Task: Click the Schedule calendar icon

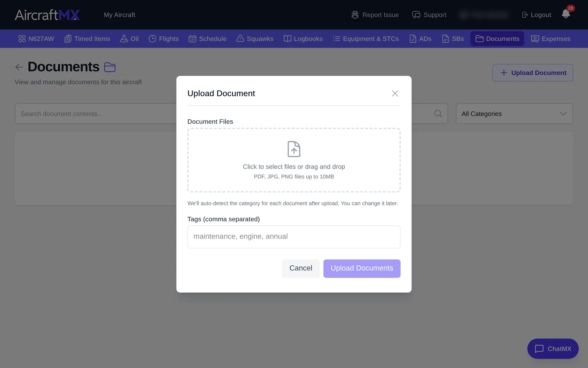Action: pos(193,39)
